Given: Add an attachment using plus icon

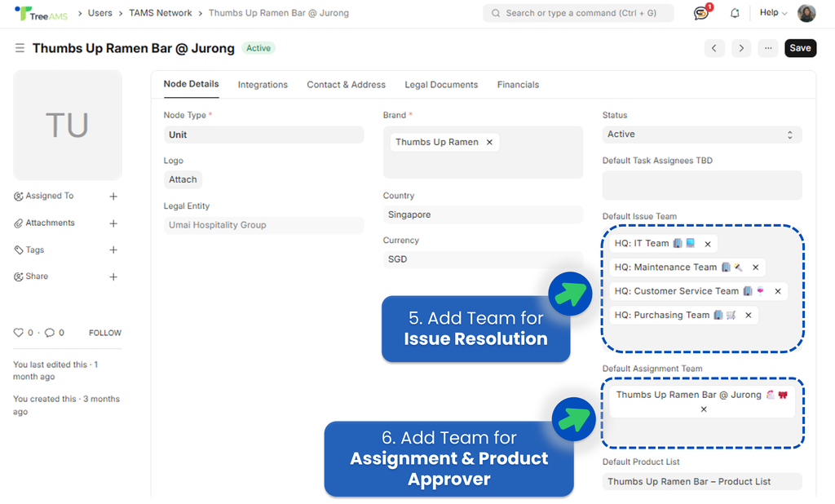Looking at the screenshot, I should (x=113, y=223).
